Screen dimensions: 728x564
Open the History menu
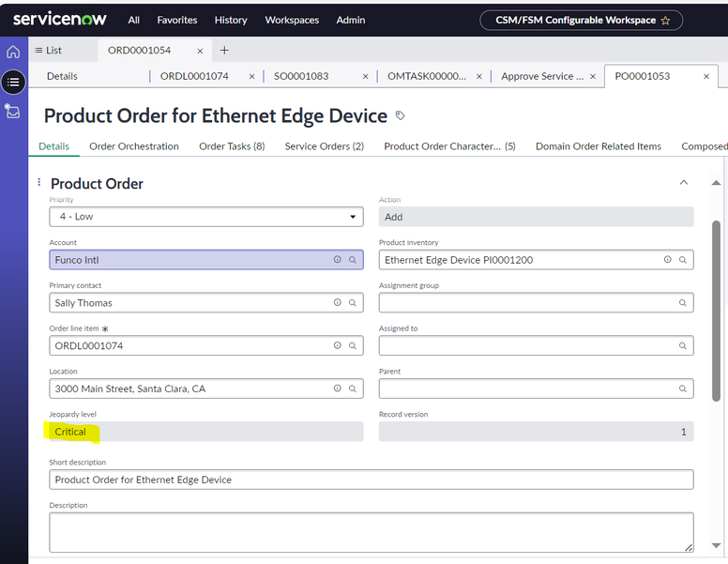[231, 21]
